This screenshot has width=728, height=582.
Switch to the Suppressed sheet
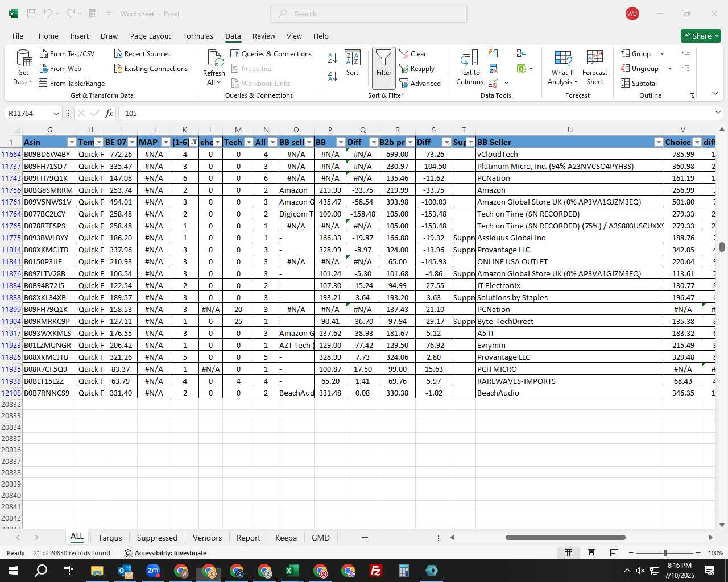(157, 538)
